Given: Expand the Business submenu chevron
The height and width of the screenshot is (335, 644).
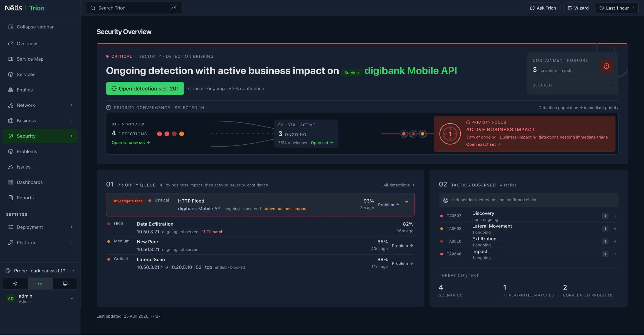Looking at the screenshot, I should click(71, 121).
